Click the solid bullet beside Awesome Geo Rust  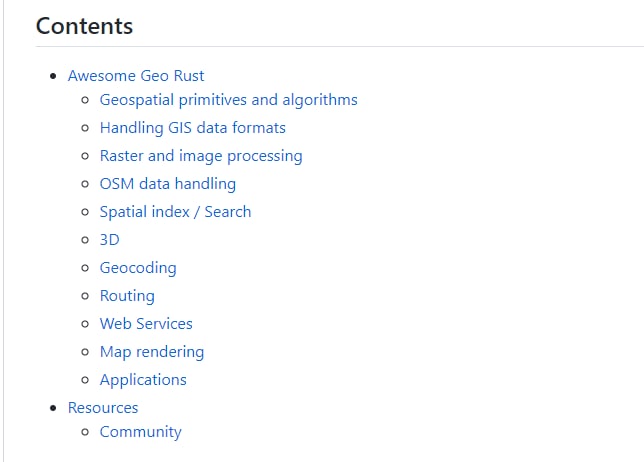tap(53, 77)
